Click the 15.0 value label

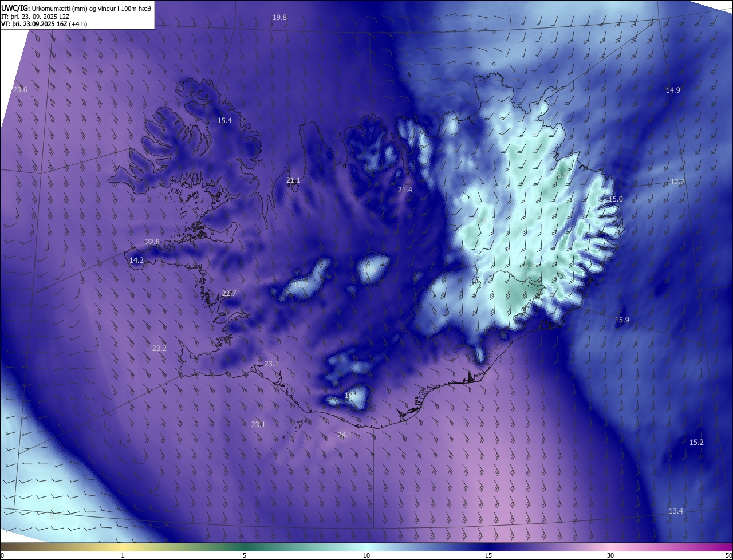pos(616,199)
